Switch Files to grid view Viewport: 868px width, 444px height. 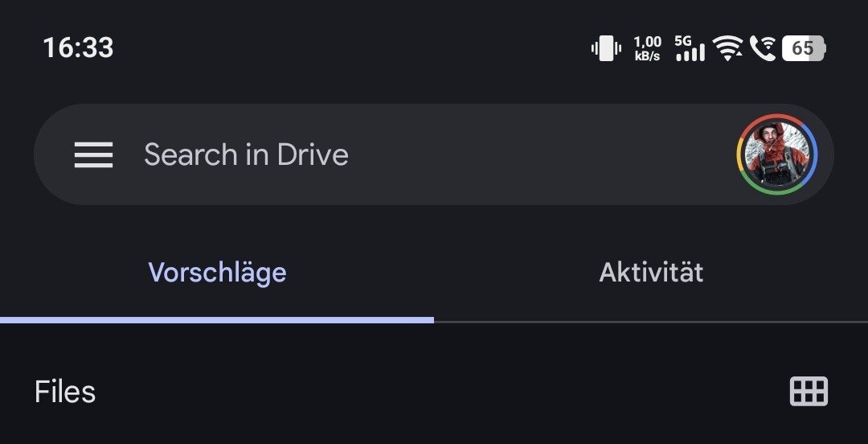click(809, 392)
